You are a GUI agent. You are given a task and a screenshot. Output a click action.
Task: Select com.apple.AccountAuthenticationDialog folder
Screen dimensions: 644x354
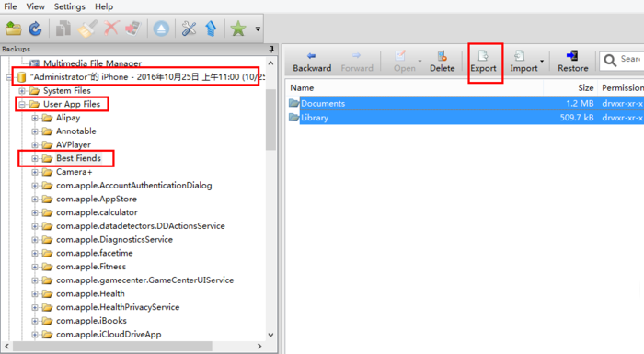[x=134, y=185]
